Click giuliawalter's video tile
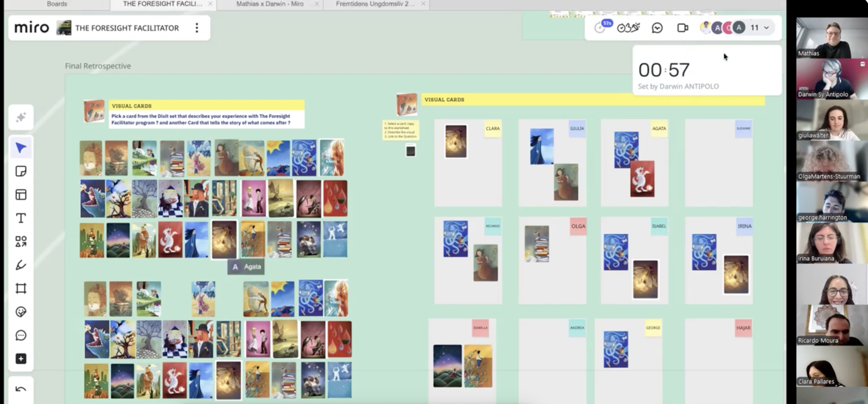 pyautogui.click(x=832, y=120)
